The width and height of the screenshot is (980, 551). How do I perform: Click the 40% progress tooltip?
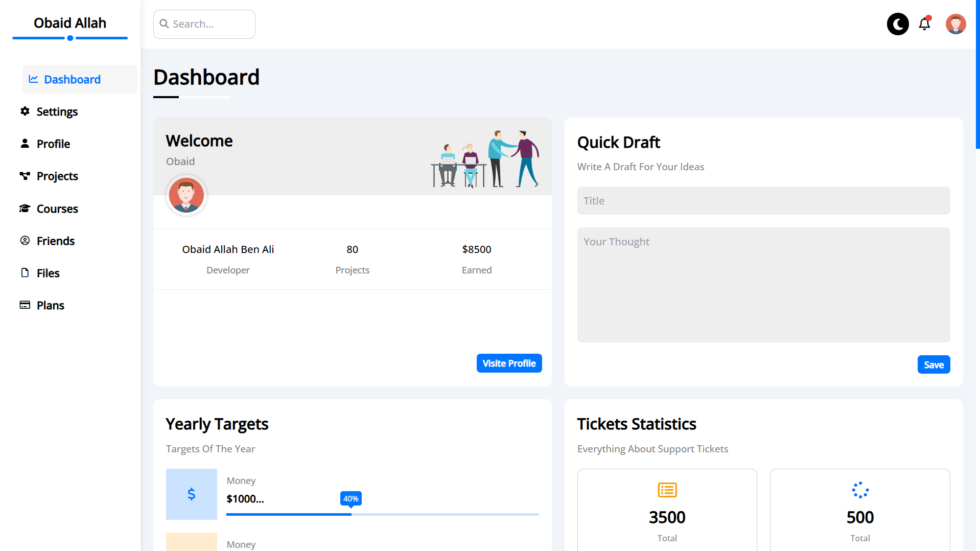[x=351, y=499]
